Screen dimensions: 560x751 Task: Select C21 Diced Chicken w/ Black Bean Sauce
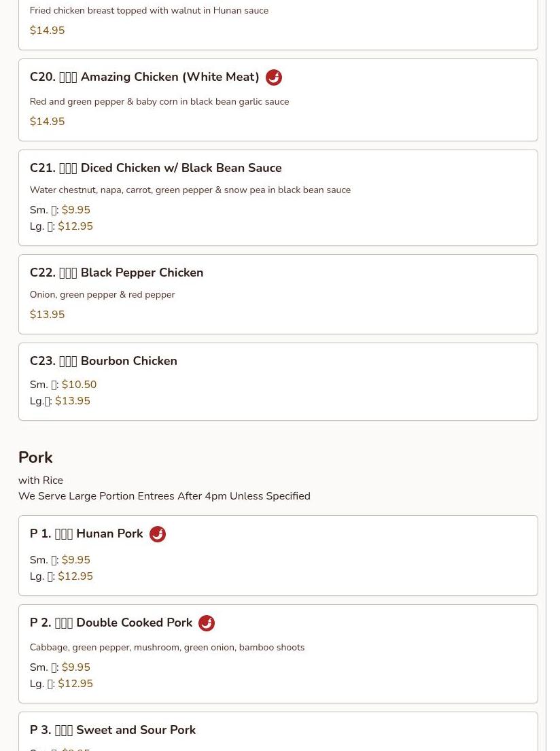[x=155, y=168]
